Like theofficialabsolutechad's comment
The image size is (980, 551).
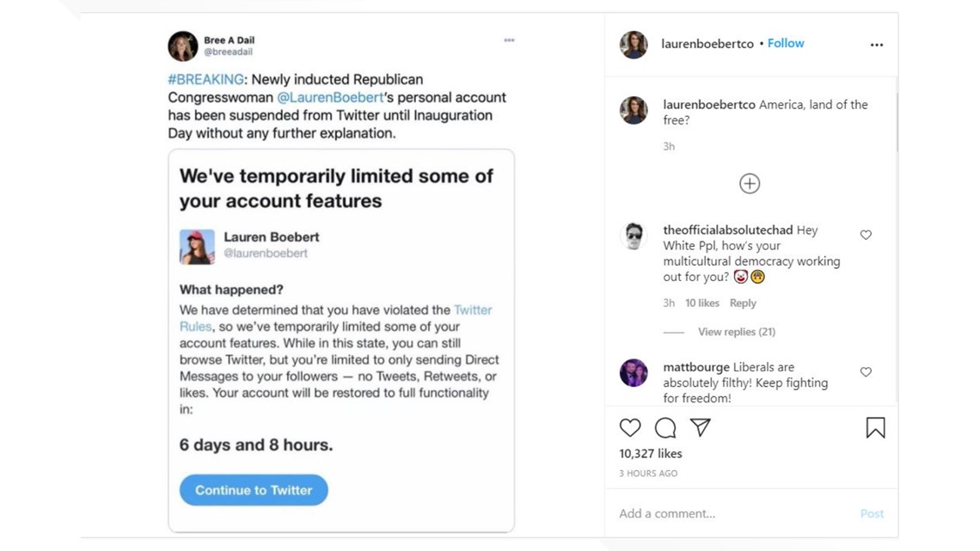[866, 235]
